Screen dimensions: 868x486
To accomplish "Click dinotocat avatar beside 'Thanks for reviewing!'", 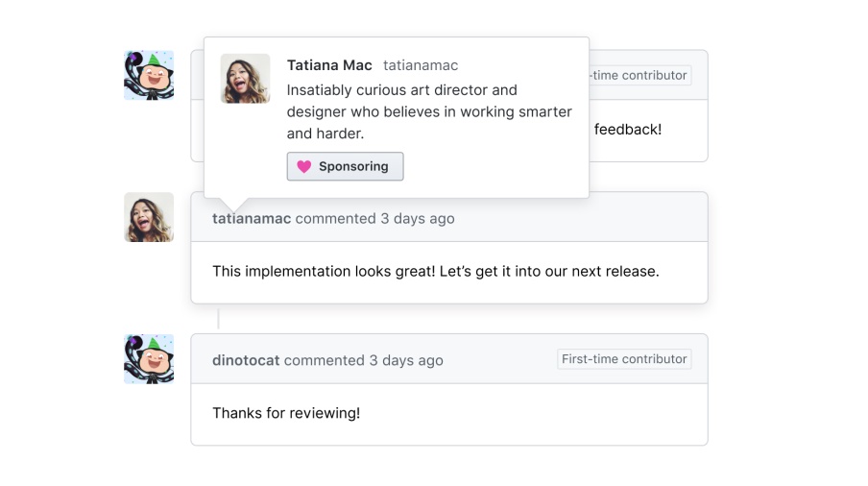I will (x=149, y=358).
